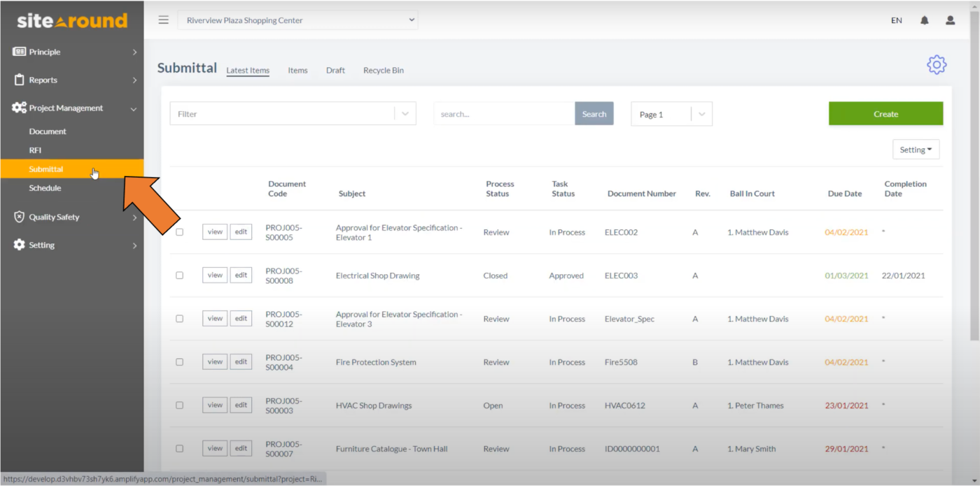
Task: View the Furniture Catalogue - Town Hall submittal
Action: point(214,448)
